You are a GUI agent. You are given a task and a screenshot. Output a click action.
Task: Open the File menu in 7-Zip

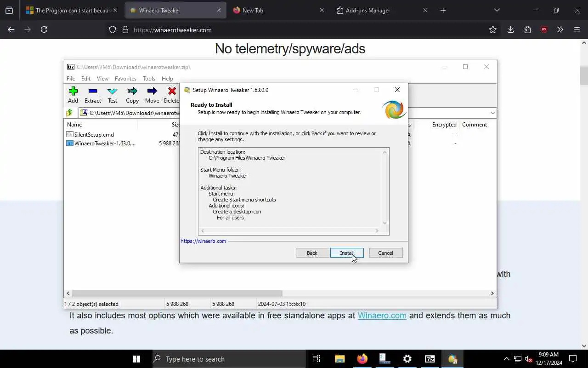pos(71,79)
